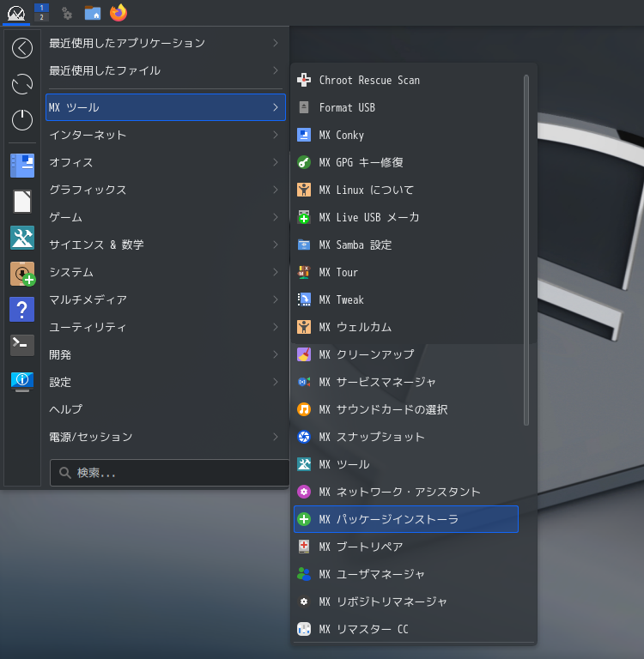644x659 pixels.
Task: Switch workspace via the pager icon
Action: [41, 13]
